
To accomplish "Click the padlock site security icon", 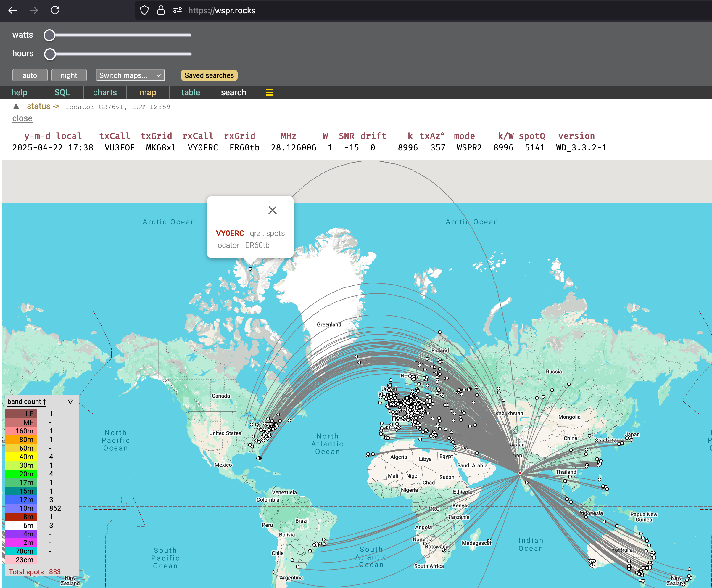I will 161,10.
